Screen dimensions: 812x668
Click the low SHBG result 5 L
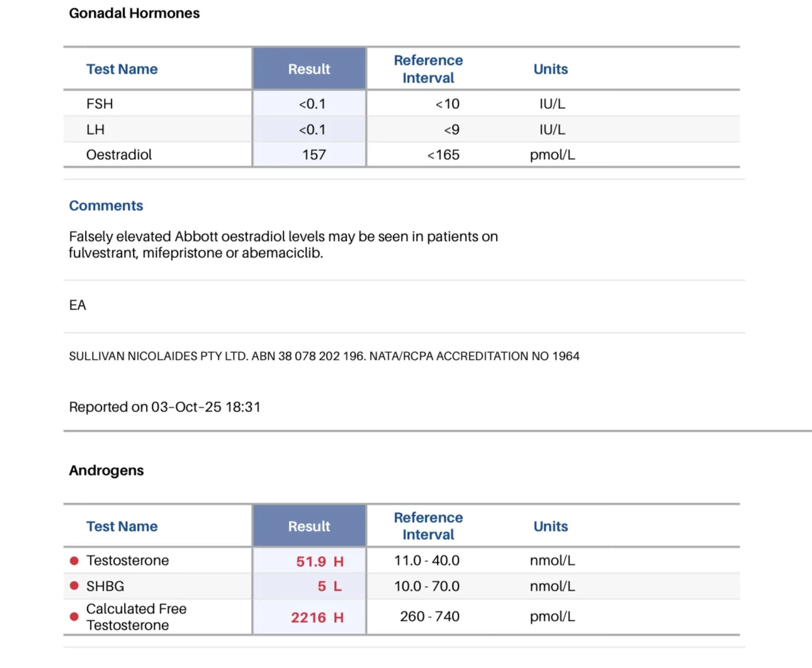click(329, 586)
